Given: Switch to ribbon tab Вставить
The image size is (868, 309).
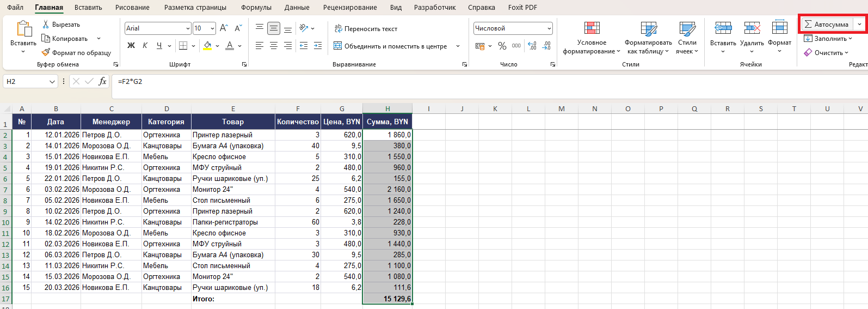Looking at the screenshot, I should coord(88,7).
